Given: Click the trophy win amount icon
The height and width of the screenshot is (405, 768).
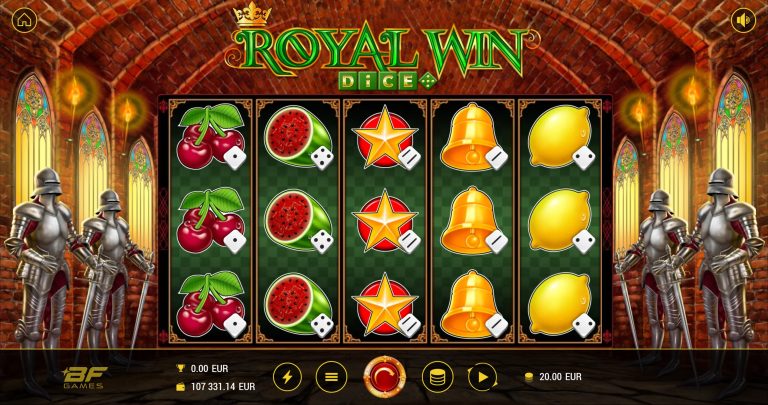Looking at the screenshot, I should [180, 368].
